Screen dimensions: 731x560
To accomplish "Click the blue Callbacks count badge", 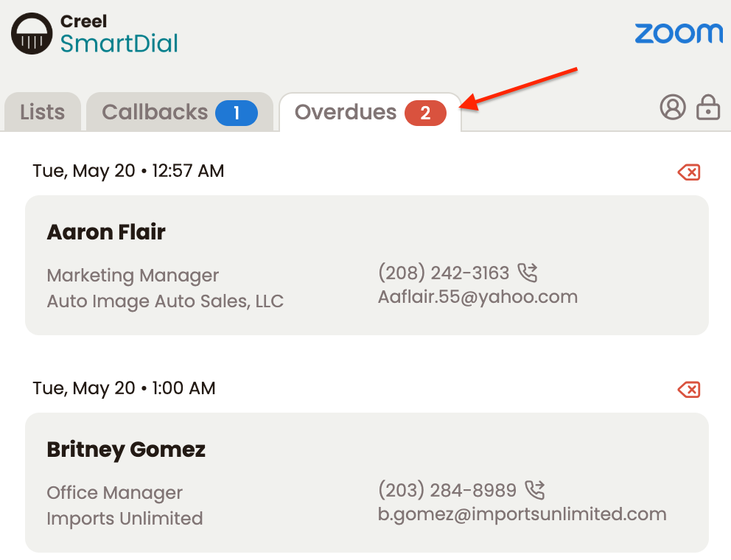I will pos(237,113).
